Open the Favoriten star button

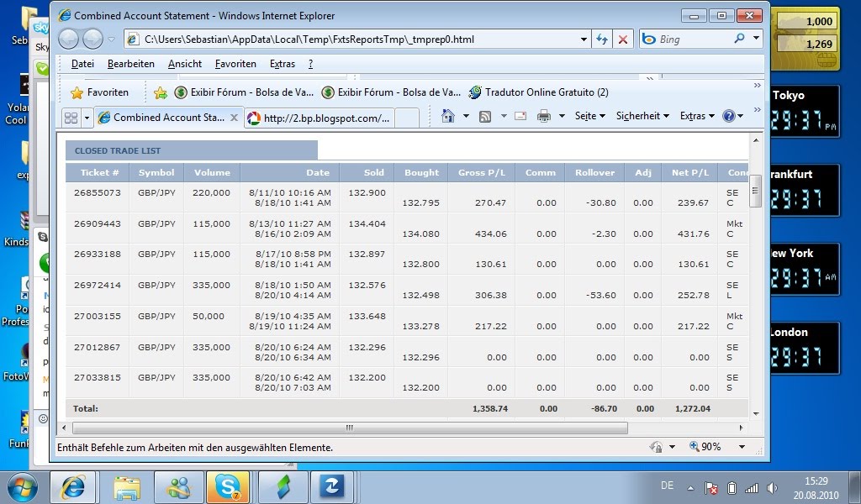point(99,92)
